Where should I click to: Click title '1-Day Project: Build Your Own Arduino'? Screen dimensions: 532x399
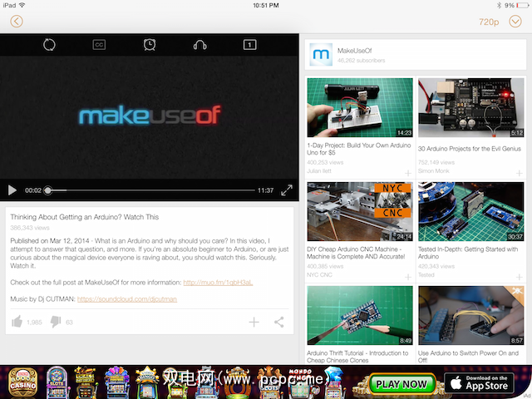(x=358, y=149)
